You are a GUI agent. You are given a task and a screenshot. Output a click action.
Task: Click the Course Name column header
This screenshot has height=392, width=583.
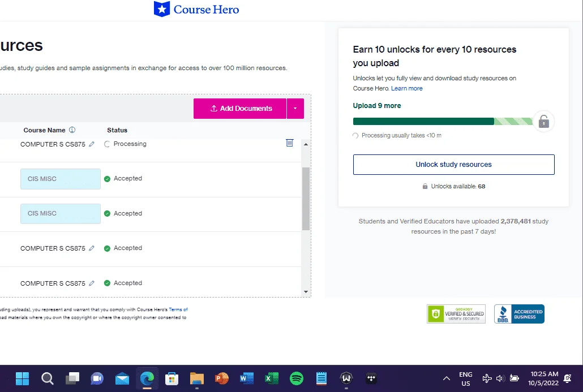[44, 130]
